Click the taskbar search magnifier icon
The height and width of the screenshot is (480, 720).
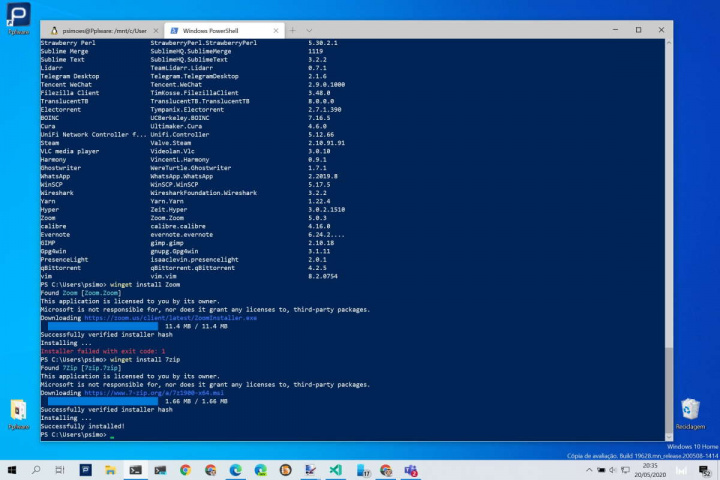click(36, 469)
